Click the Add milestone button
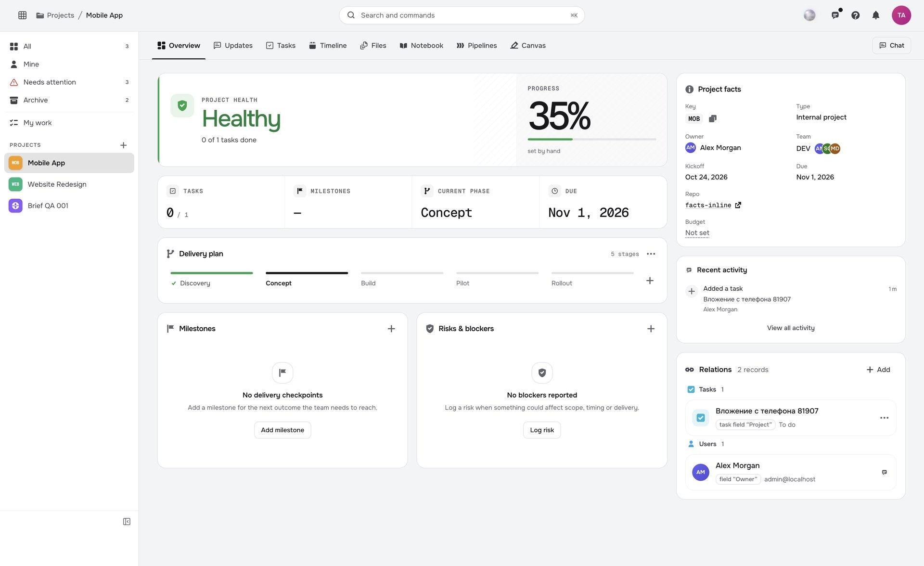Image resolution: width=924 pixels, height=566 pixels. pyautogui.click(x=282, y=430)
